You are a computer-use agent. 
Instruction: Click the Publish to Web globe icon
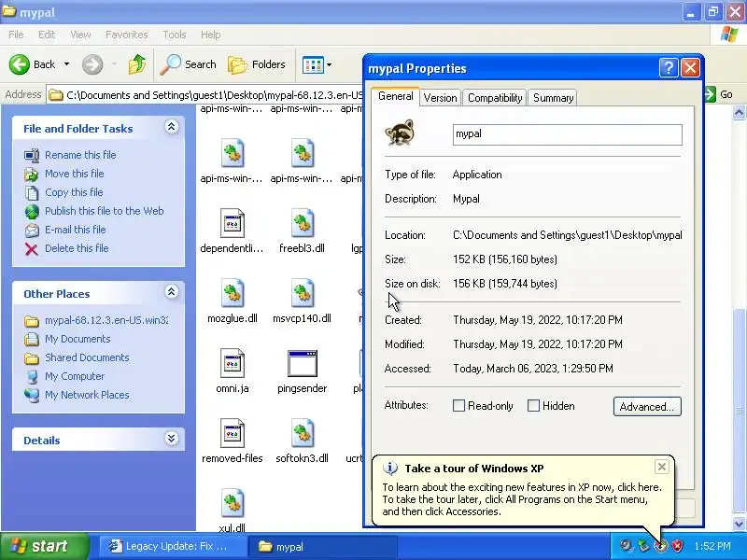point(32,211)
